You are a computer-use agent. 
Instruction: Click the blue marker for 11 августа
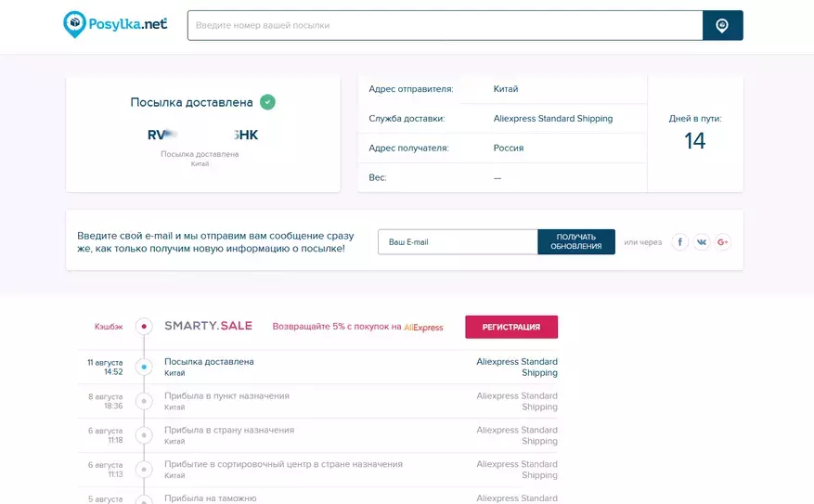tap(144, 367)
